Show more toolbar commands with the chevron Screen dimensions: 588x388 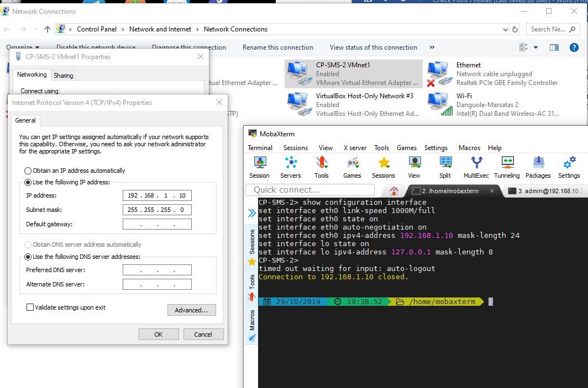[432, 47]
